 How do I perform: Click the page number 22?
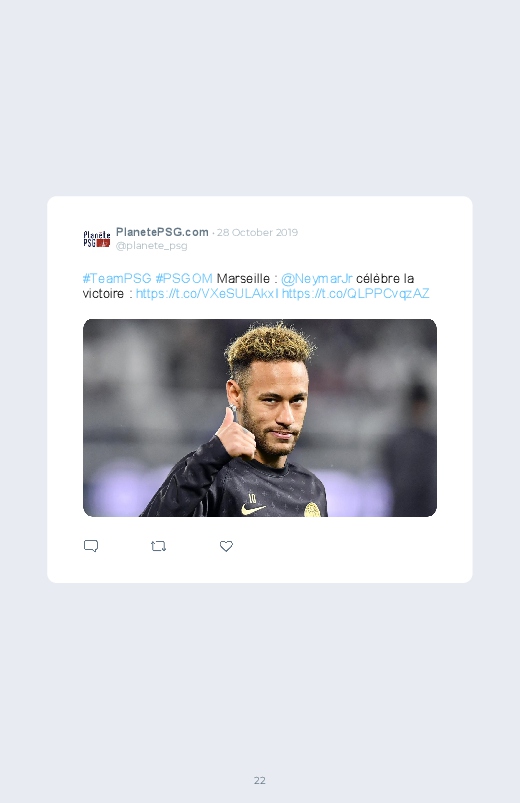(x=260, y=780)
